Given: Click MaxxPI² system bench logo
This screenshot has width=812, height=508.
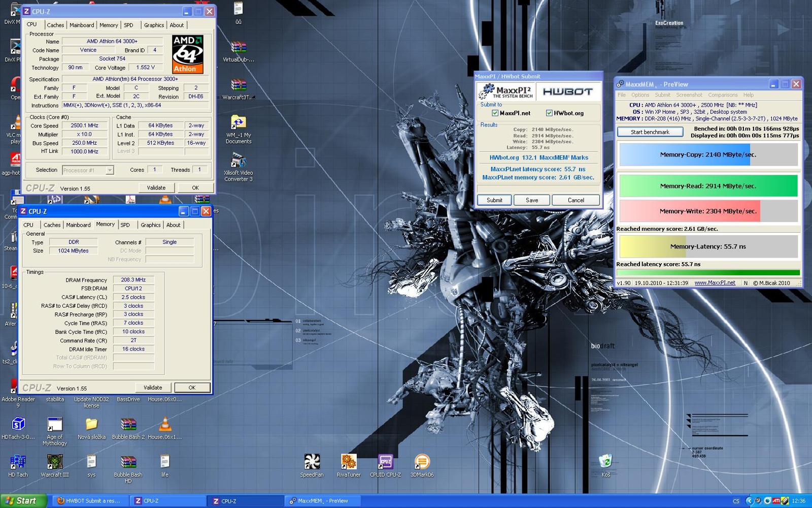Looking at the screenshot, I should 506,91.
